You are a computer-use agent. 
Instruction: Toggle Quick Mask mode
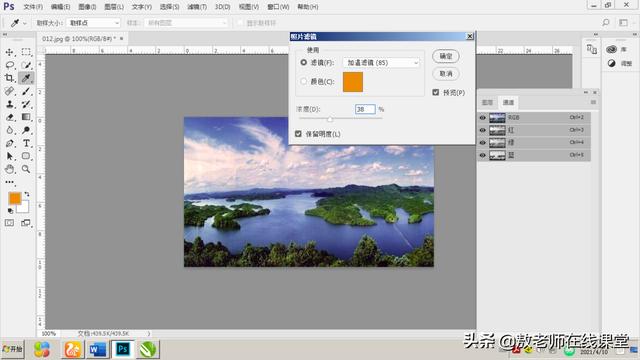9,223
